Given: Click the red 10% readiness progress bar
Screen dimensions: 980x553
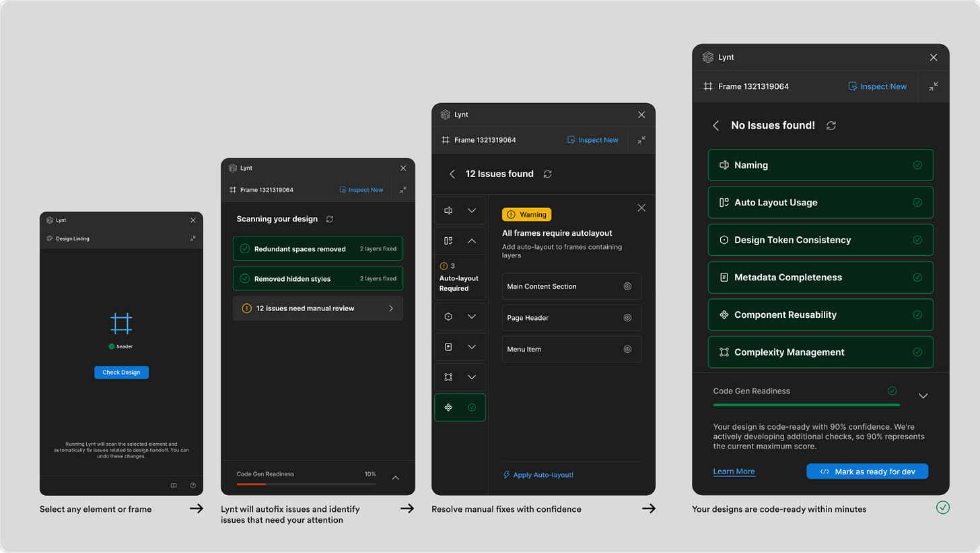Looking at the screenshot, I should point(252,484).
